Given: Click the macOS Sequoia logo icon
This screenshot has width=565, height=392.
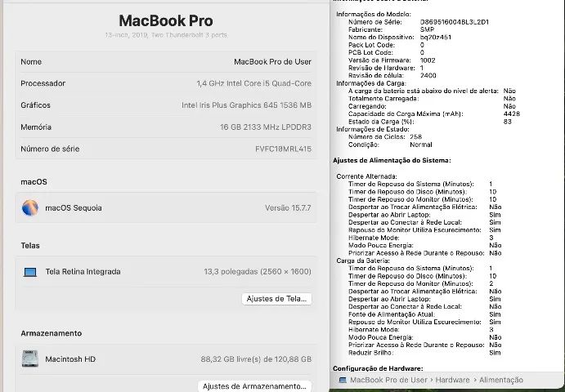Looking at the screenshot, I should 30,207.
